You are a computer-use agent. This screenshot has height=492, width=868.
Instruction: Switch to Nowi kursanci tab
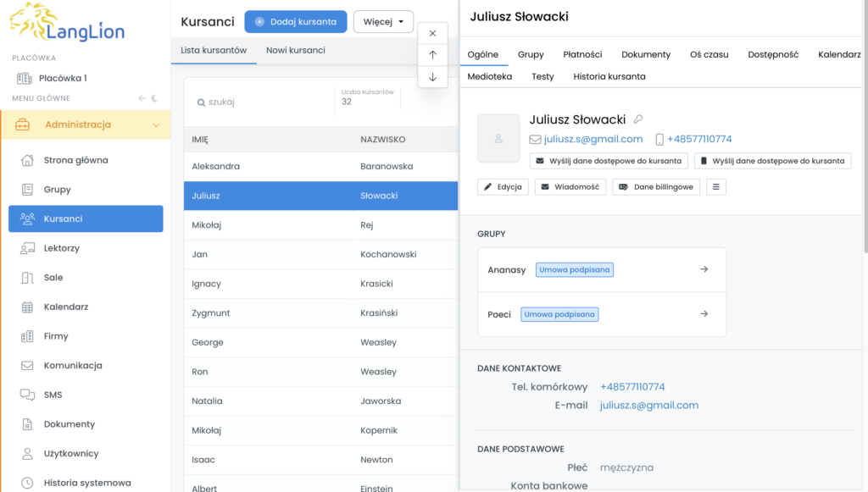click(296, 50)
